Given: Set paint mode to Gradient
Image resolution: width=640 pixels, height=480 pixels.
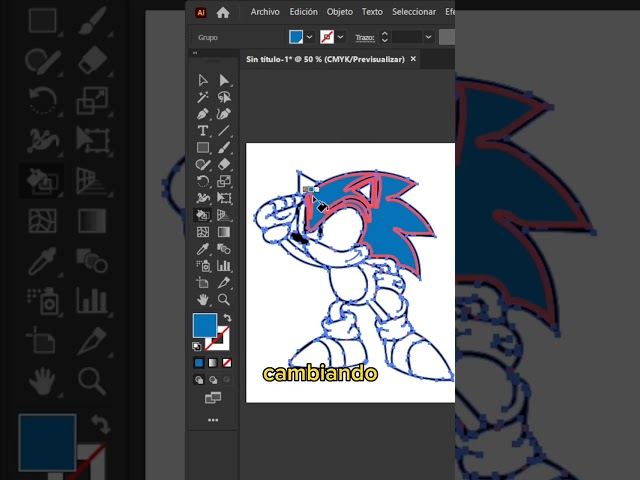Looking at the screenshot, I should pos(213,362).
